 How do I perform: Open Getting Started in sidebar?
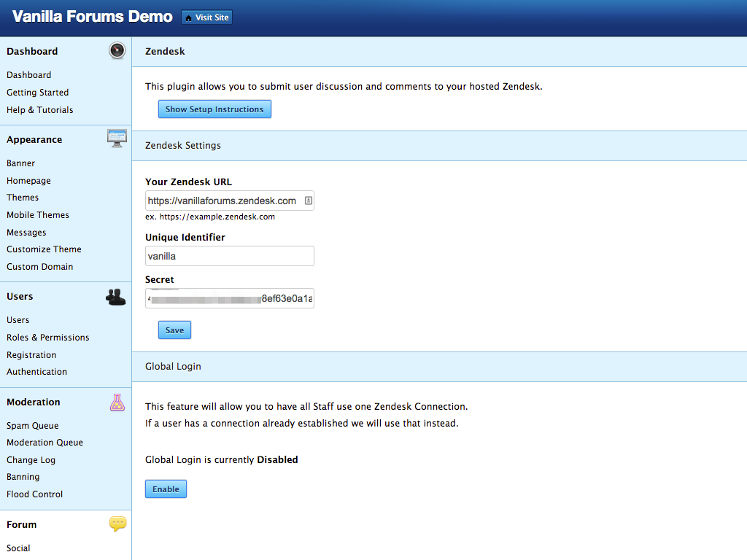point(37,93)
